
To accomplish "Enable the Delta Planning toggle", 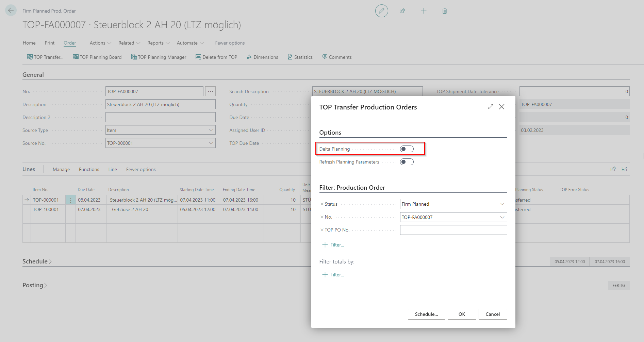I will 407,149.
